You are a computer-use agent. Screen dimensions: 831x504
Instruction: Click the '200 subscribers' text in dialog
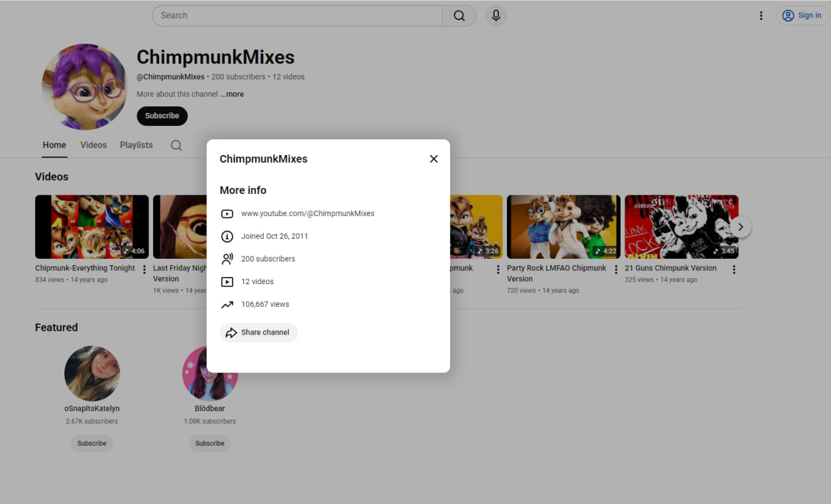(x=268, y=259)
